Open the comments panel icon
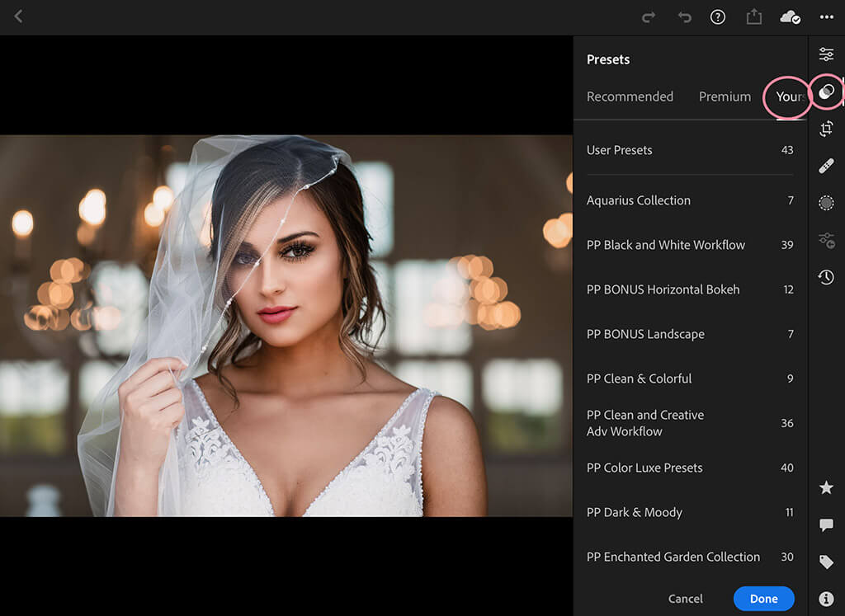The height and width of the screenshot is (616, 845). 826,525
